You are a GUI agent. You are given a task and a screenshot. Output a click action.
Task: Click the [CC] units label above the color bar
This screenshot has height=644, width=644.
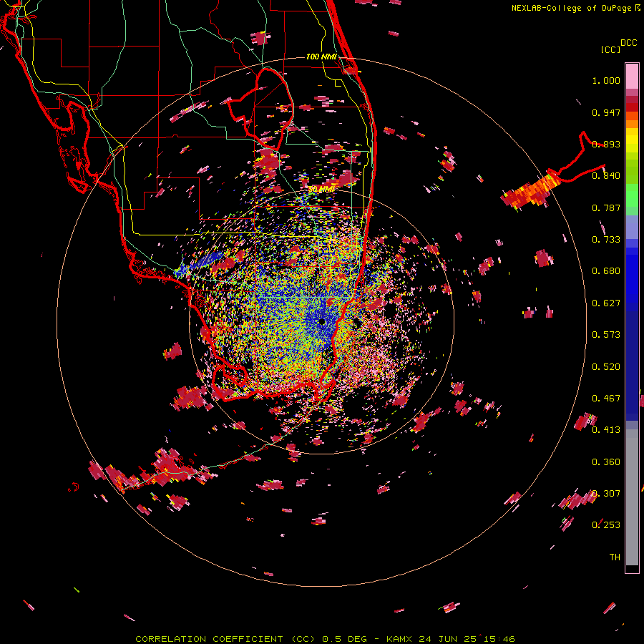click(x=611, y=49)
